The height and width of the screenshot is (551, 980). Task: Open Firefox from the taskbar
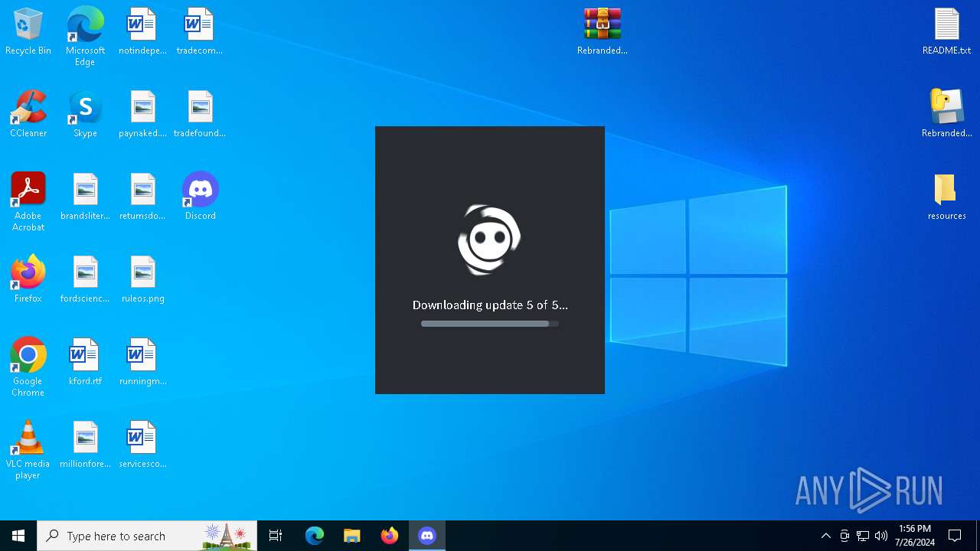390,536
